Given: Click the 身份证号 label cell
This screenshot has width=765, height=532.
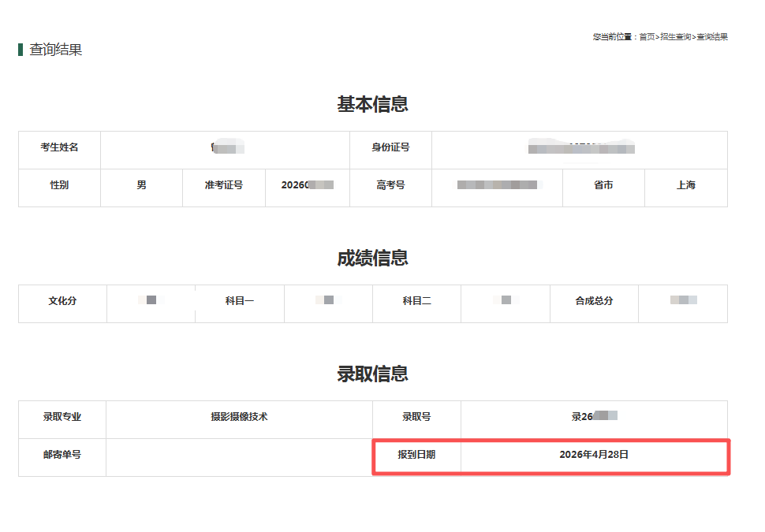Looking at the screenshot, I should coord(390,147).
